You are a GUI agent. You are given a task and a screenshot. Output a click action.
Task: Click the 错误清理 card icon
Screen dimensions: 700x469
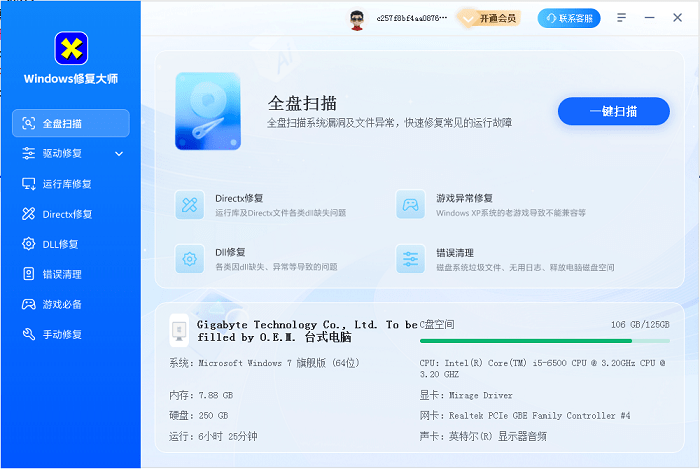(x=410, y=259)
